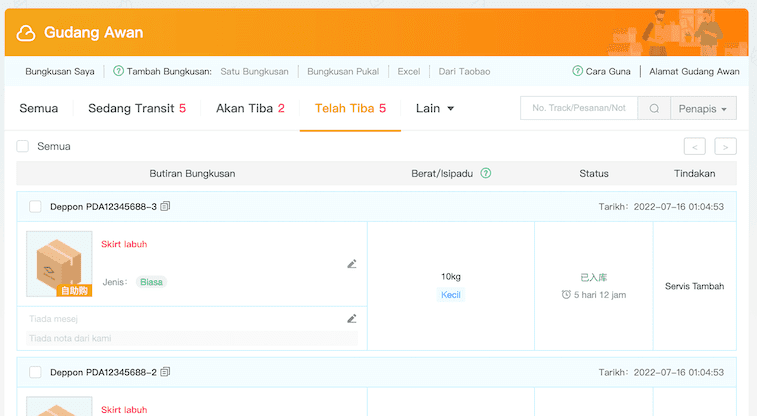Switch to the Akan Tiba tab

250,108
